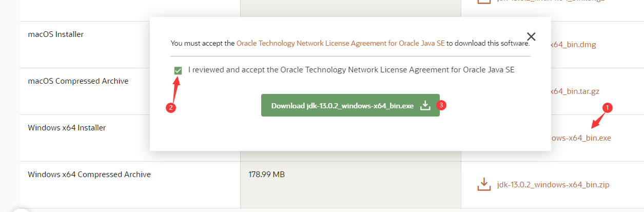Click the x64_bin.dmg macOS installer link
Image resolution: width=644 pixels, height=212 pixels.
pos(573,44)
